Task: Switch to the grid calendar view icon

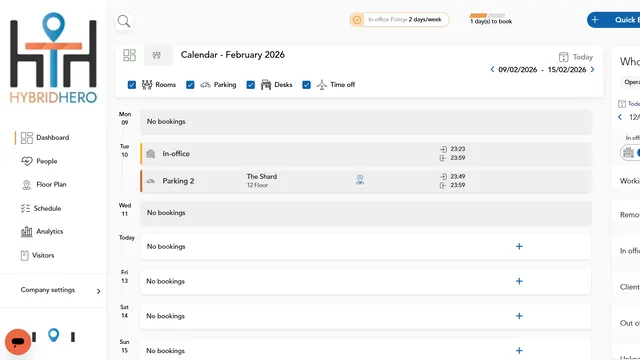Action: coord(129,55)
